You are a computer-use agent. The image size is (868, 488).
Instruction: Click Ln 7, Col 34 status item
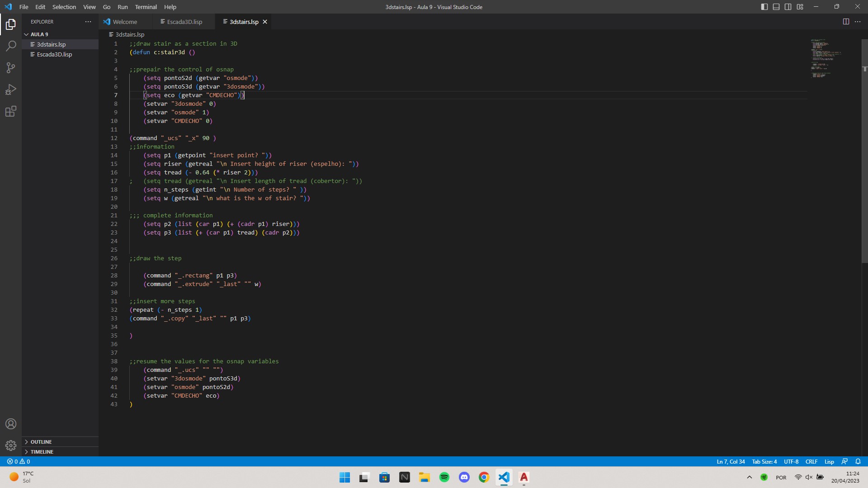click(731, 461)
